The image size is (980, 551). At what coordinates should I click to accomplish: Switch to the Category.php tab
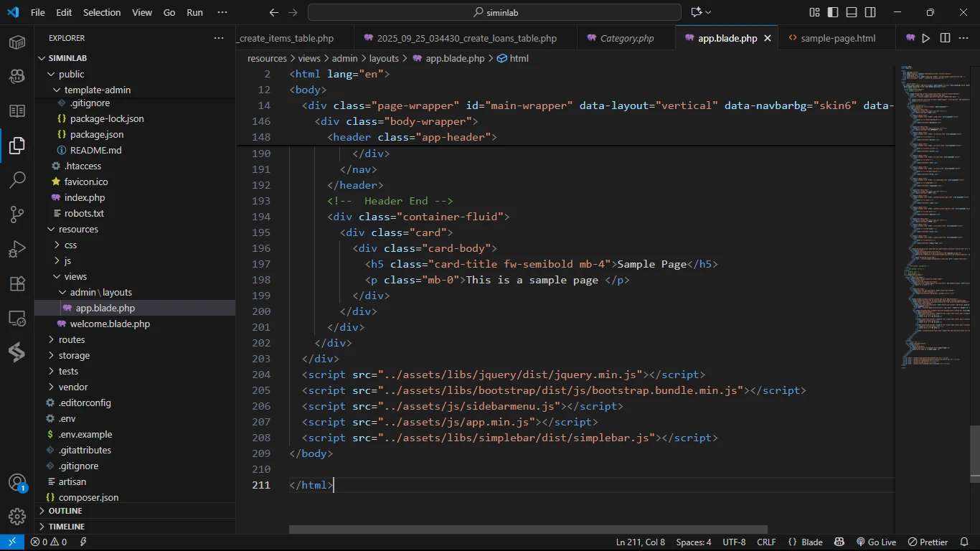[x=626, y=38]
